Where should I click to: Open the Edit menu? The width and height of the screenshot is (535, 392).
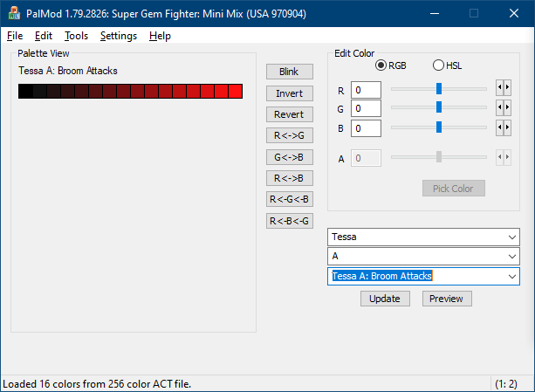coord(44,36)
